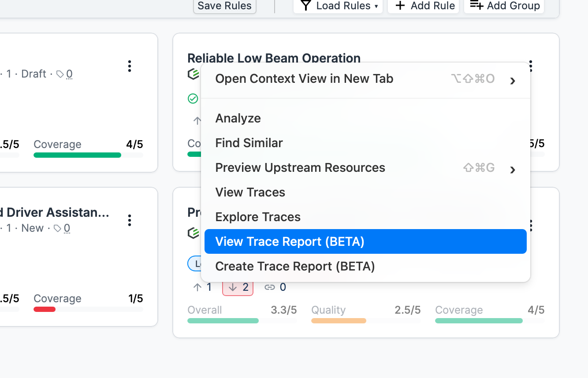Click the Reliable Low Beam Operation title
This screenshot has height=378, width=588.
(274, 58)
